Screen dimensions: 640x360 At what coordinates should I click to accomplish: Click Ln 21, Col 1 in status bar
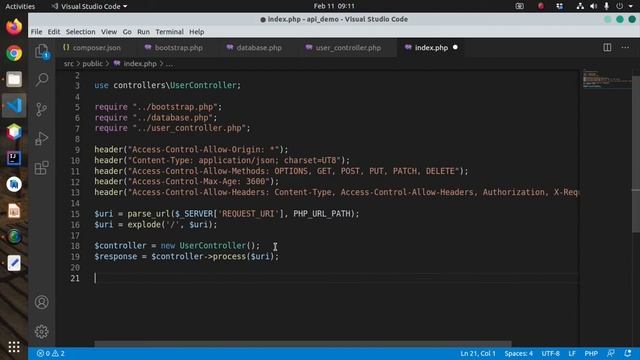(x=478, y=353)
